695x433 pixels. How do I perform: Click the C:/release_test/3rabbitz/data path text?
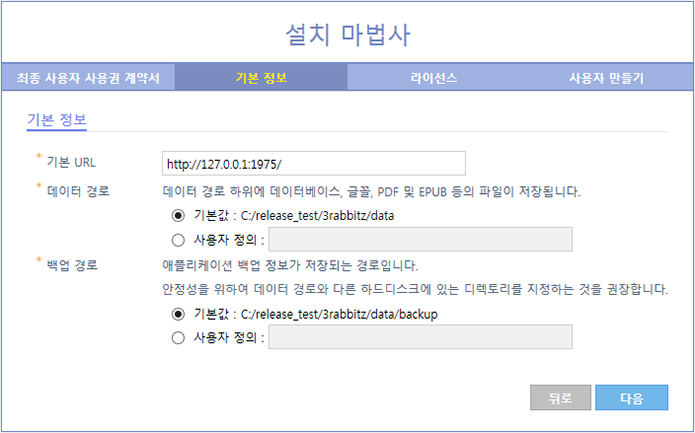click(x=317, y=216)
